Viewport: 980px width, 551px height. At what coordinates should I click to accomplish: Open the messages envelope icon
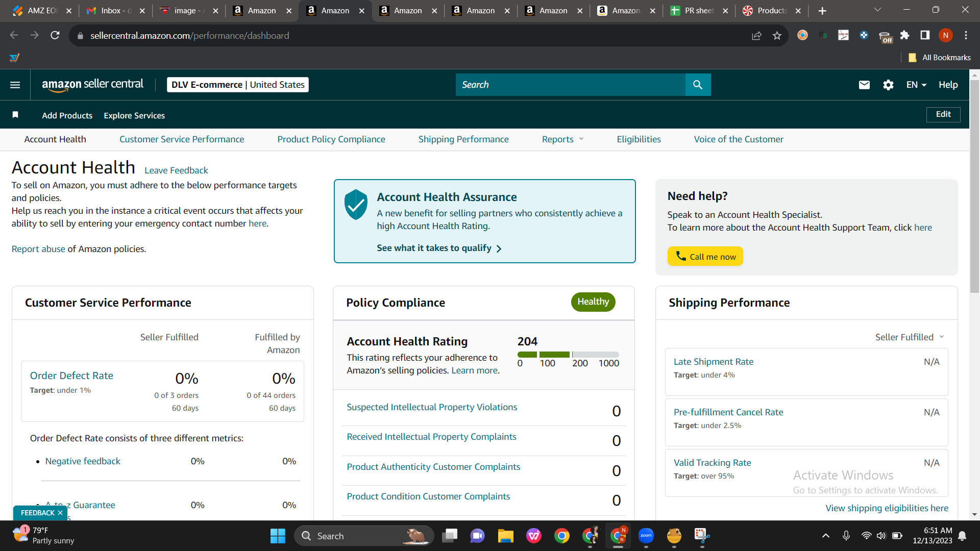(864, 85)
